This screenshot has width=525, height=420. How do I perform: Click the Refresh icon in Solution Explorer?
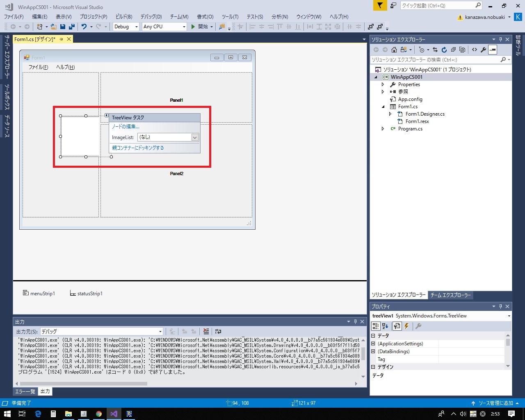tap(444, 50)
